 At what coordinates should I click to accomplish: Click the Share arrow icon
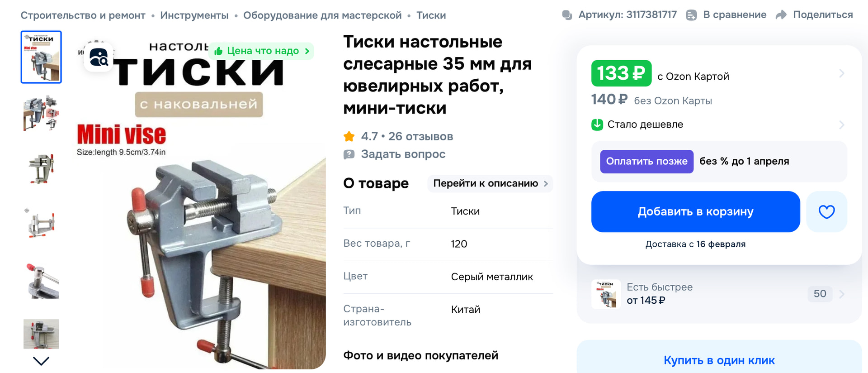click(x=781, y=15)
